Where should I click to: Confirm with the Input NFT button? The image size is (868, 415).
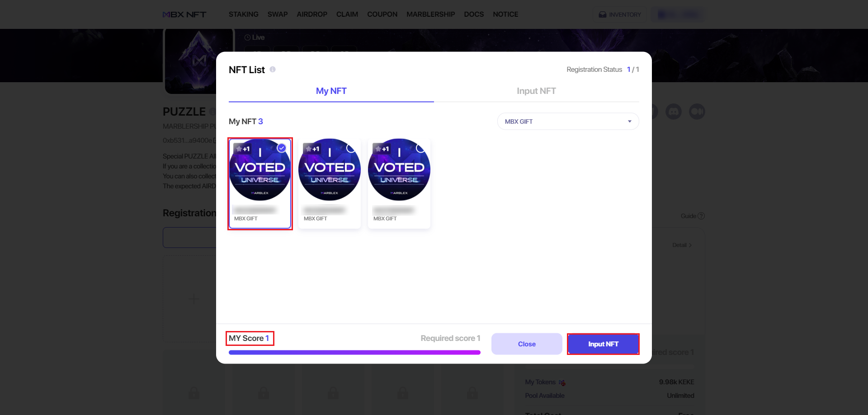603,344
